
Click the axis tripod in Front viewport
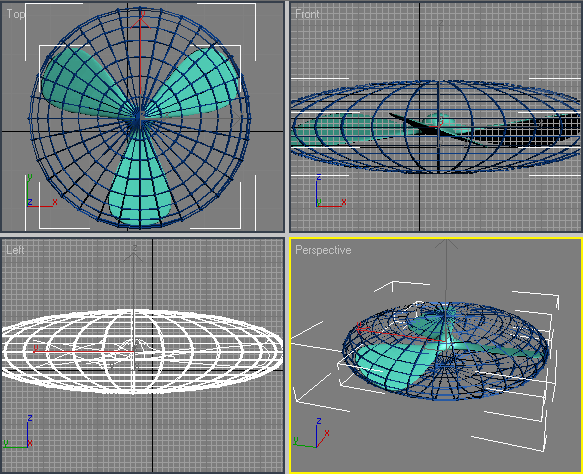pyautogui.click(x=330, y=190)
